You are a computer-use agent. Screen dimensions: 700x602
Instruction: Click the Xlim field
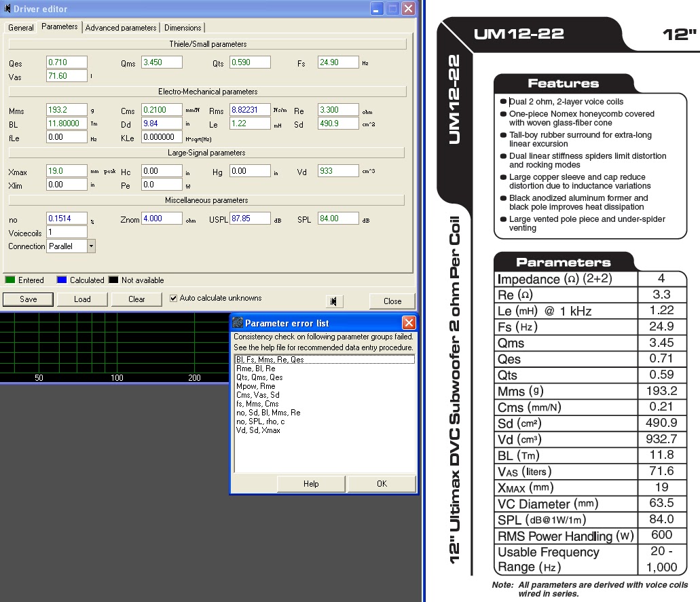click(x=67, y=185)
